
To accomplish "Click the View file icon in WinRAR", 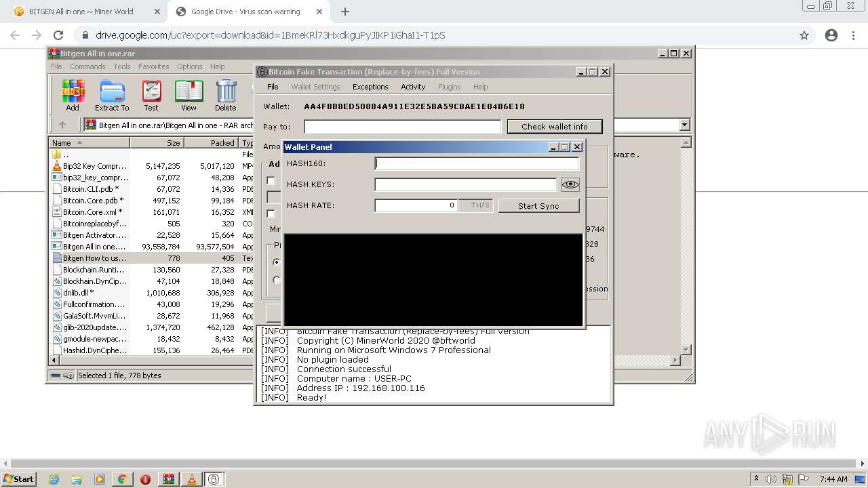I will [189, 95].
